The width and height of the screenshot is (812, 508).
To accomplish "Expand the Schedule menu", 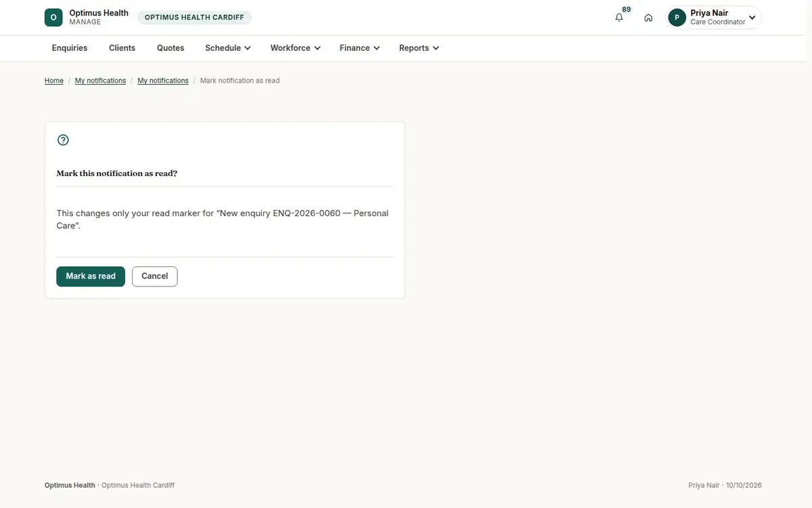I will click(x=228, y=48).
